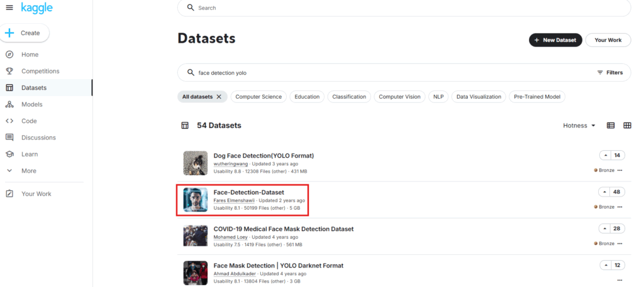Remove the All datasets filter chip
644x287 pixels.
point(219,97)
